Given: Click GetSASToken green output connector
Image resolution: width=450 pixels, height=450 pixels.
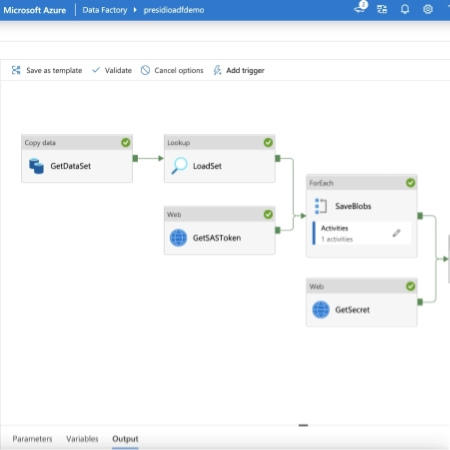Looking at the screenshot, I should [278, 230].
